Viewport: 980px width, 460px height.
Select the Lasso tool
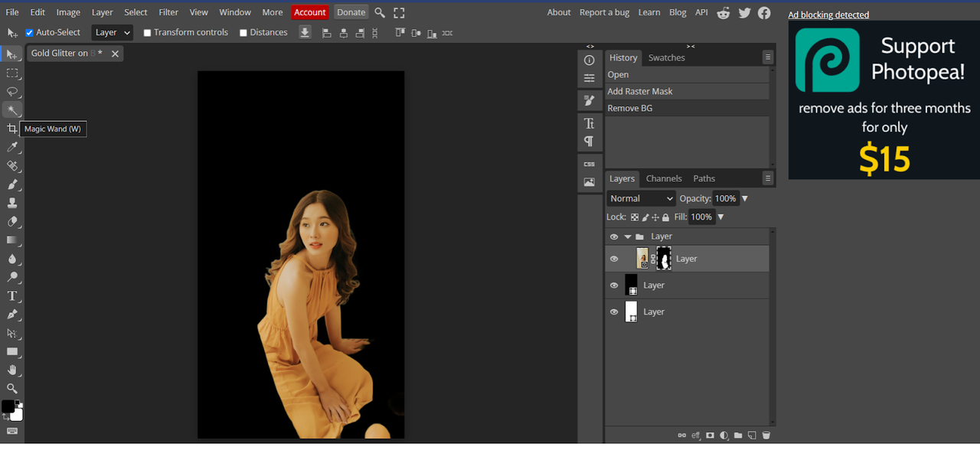pyautogui.click(x=12, y=92)
